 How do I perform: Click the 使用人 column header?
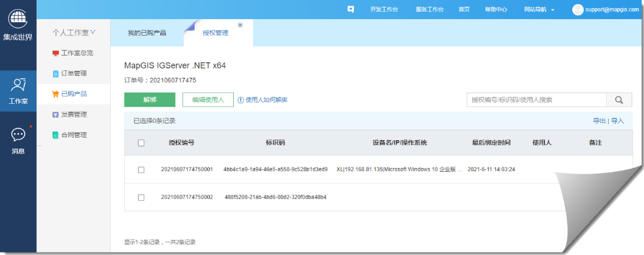pyautogui.click(x=542, y=143)
